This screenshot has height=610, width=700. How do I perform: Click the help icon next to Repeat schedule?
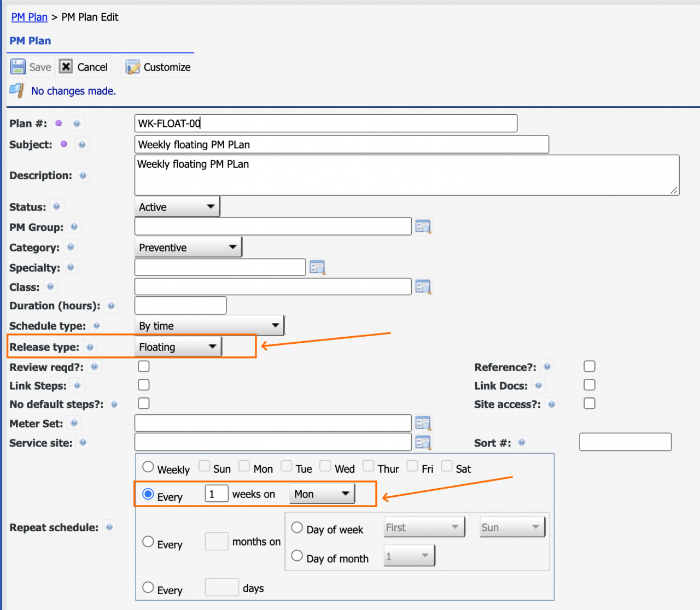pyautogui.click(x=109, y=527)
